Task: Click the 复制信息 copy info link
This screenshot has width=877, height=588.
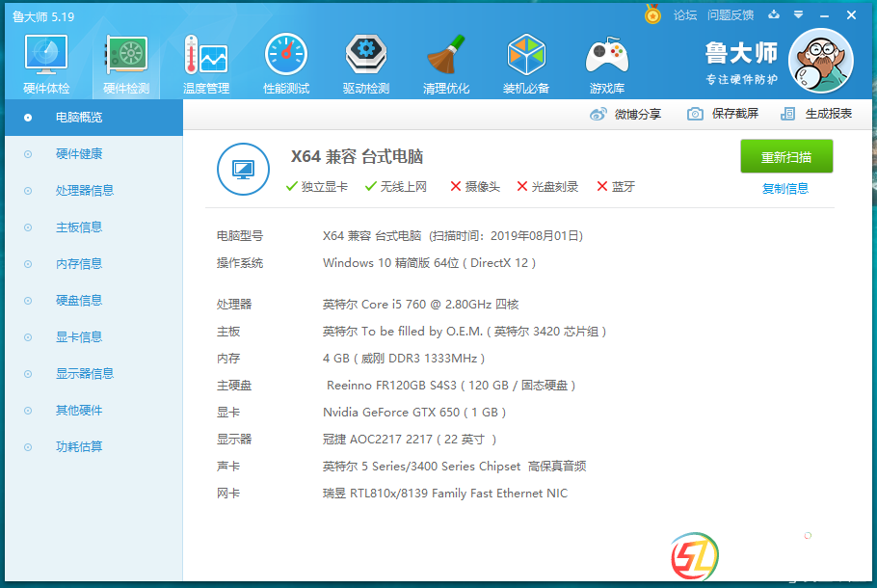Action: pos(785,189)
